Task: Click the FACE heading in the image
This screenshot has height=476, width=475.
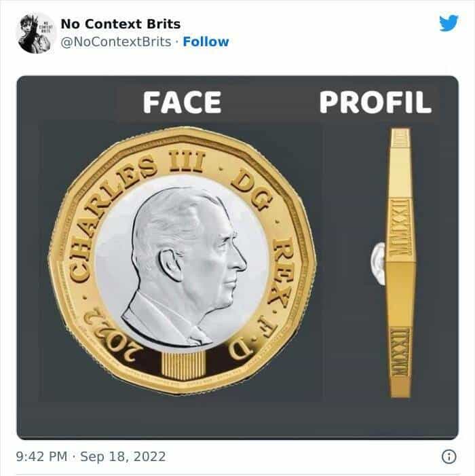Action: pyautogui.click(x=182, y=103)
